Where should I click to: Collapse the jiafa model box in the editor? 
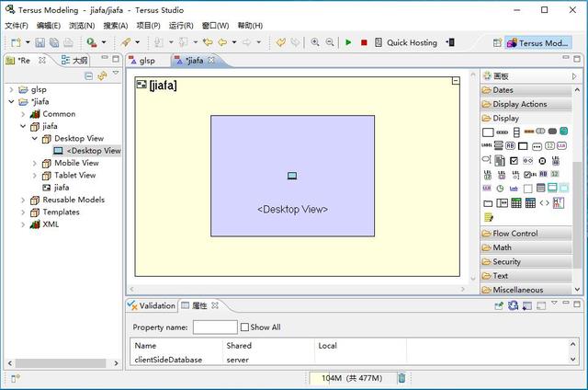[456, 82]
